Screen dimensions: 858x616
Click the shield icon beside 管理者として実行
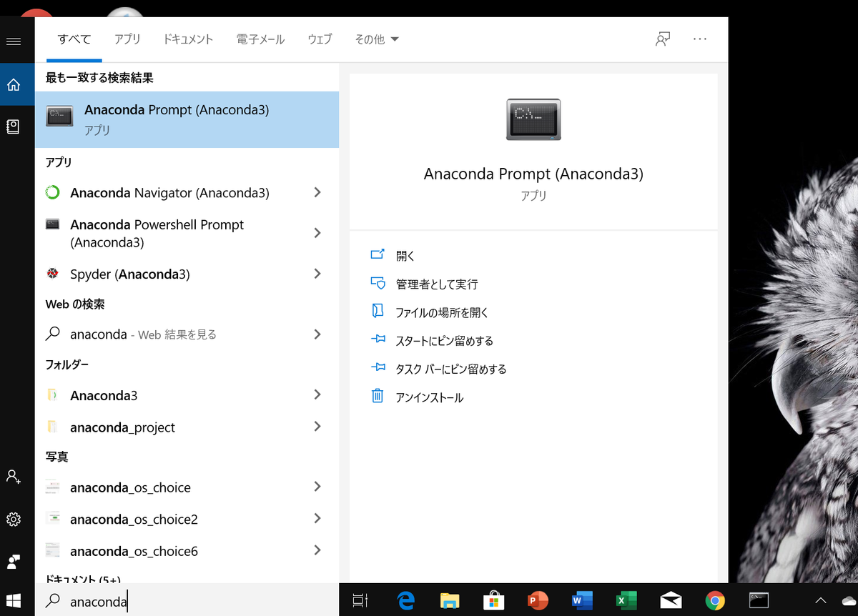tap(378, 282)
